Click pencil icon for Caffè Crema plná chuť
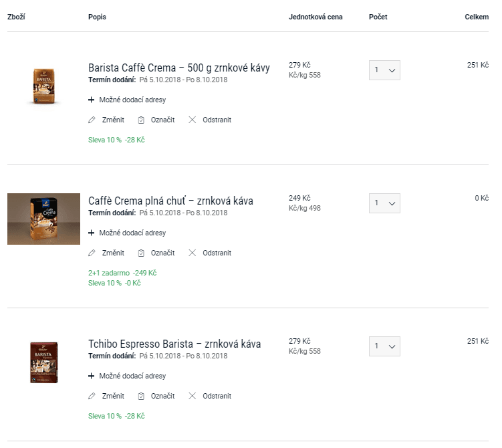This screenshot has height=448, width=502. click(x=92, y=253)
